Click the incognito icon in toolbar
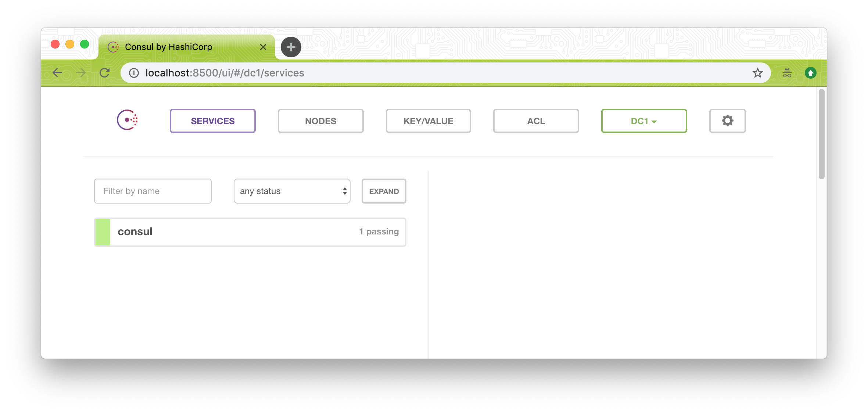 [787, 73]
